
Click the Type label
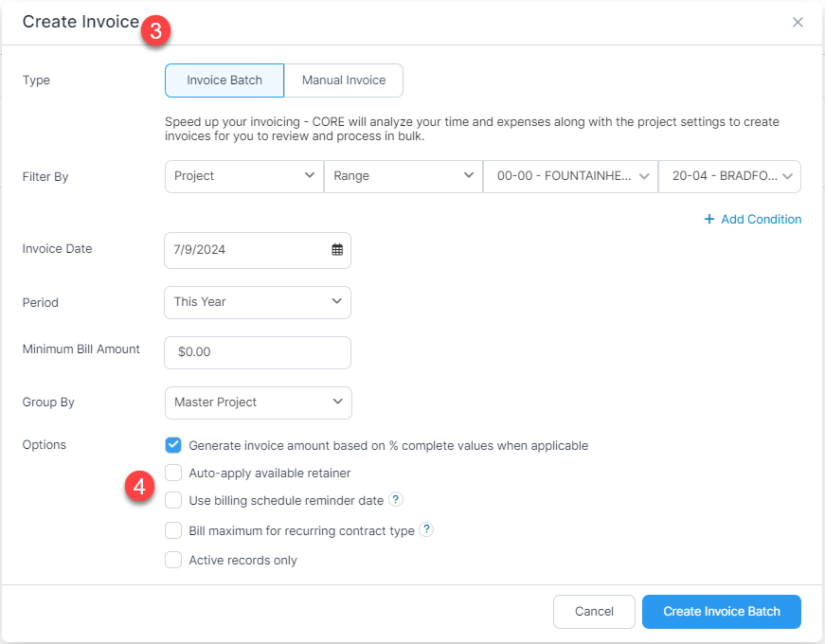(x=36, y=80)
